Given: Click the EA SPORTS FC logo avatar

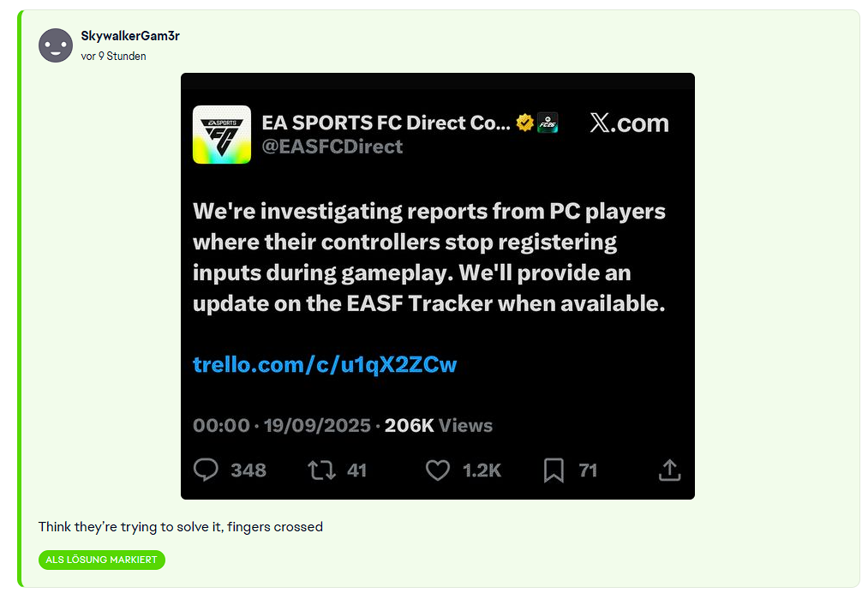Looking at the screenshot, I should click(x=222, y=135).
